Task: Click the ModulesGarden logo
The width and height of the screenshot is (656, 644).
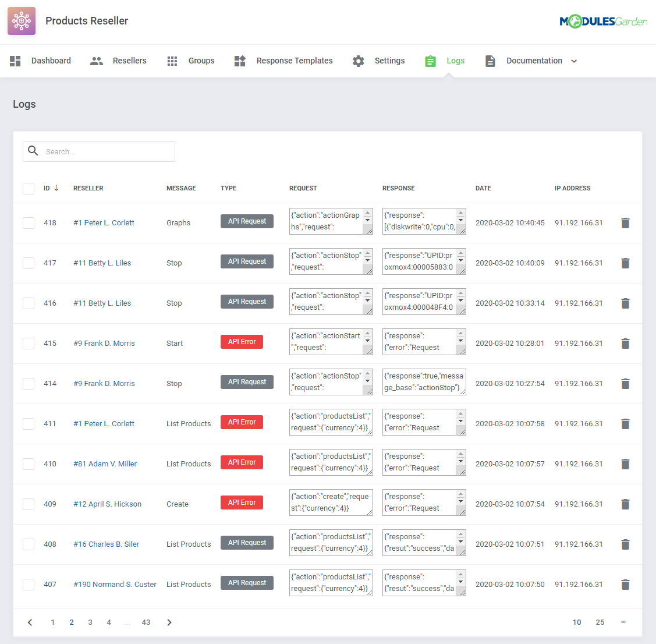Action: 603,21
